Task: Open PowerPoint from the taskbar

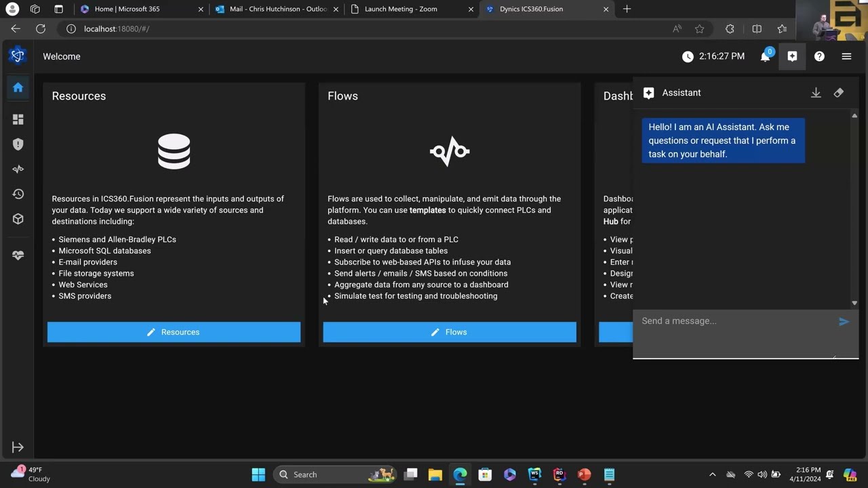Action: tap(584, 474)
